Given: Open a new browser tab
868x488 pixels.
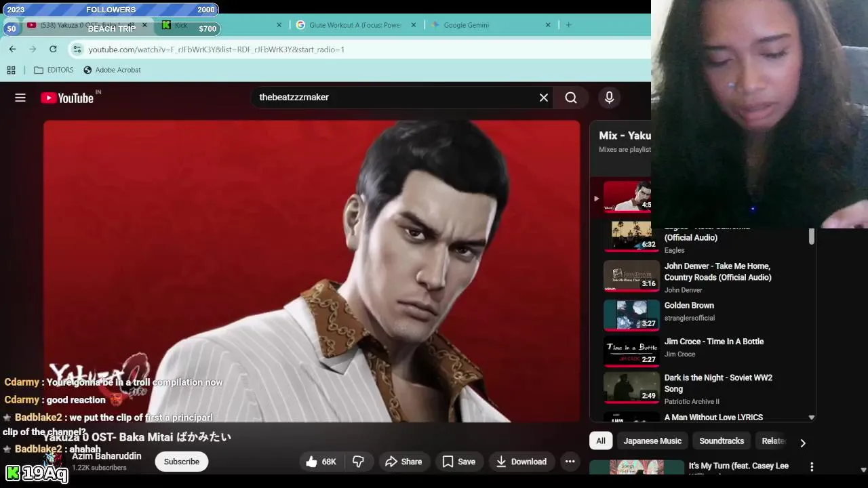Looking at the screenshot, I should (568, 25).
